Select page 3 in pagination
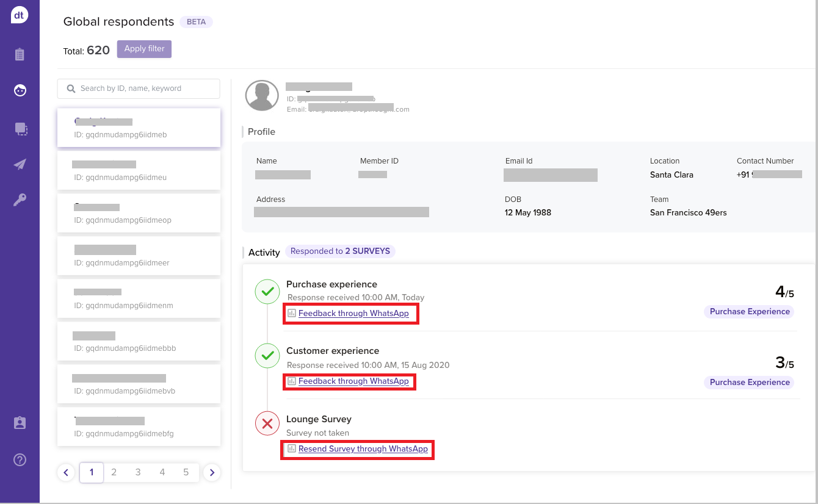818x504 pixels. coord(138,472)
